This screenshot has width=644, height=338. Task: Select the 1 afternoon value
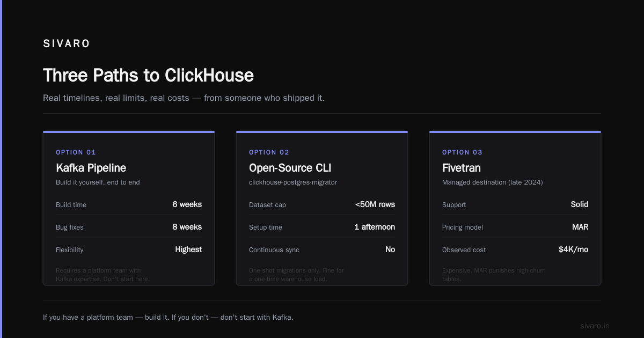[375, 227]
